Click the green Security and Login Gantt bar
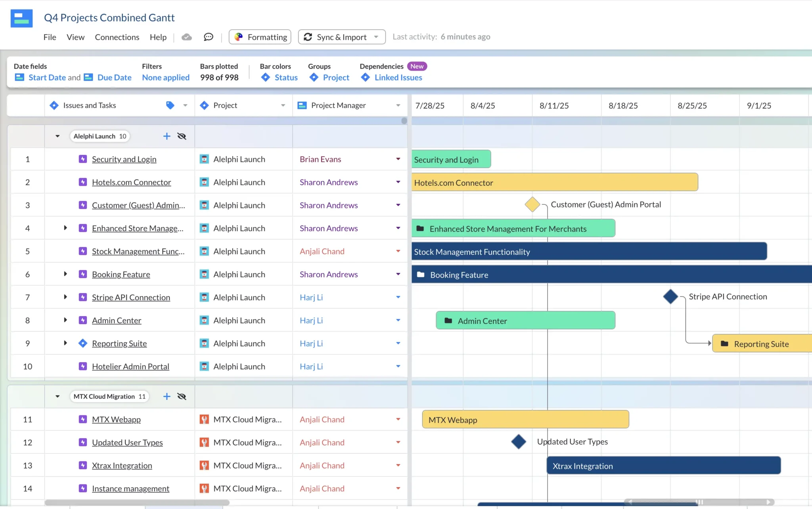Image resolution: width=812 pixels, height=509 pixels. coord(451,159)
